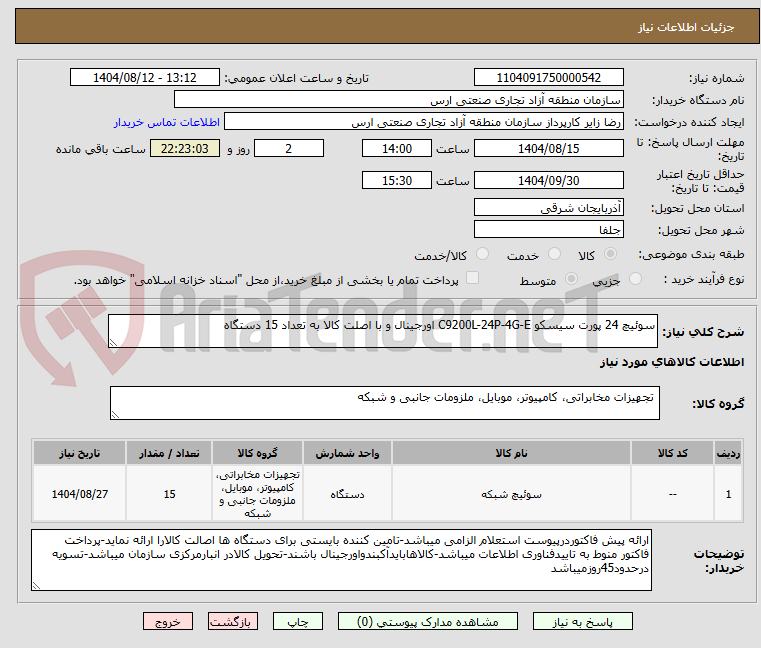The image size is (761, 648).
Task: Click the validity time field 15:30
Action: coord(397,181)
